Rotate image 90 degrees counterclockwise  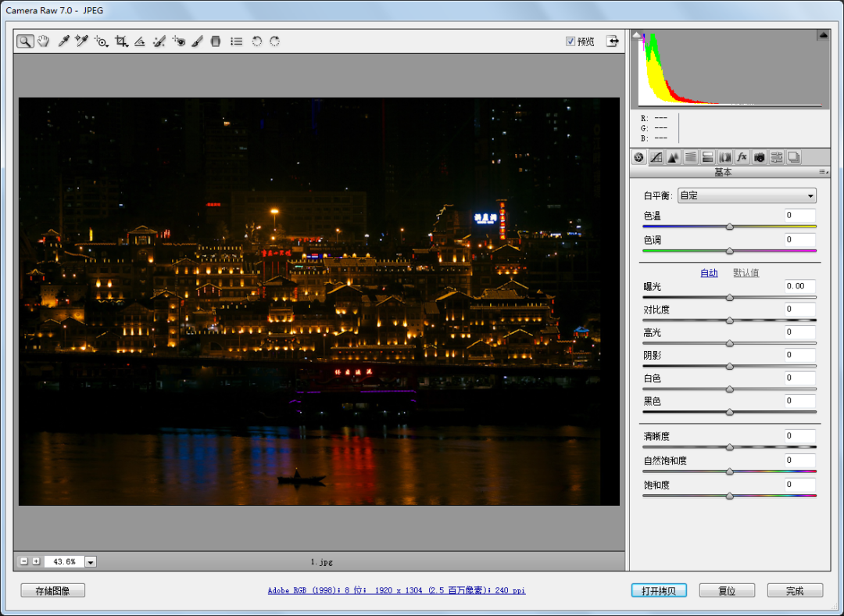pyautogui.click(x=257, y=41)
